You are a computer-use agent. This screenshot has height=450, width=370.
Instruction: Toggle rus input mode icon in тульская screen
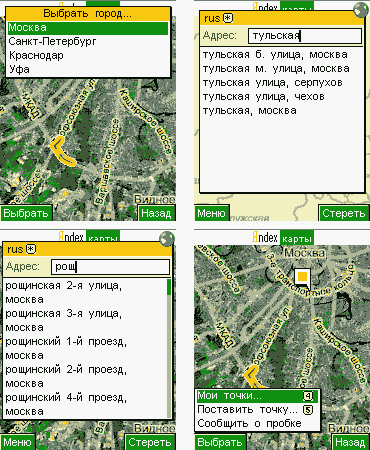(x=228, y=18)
